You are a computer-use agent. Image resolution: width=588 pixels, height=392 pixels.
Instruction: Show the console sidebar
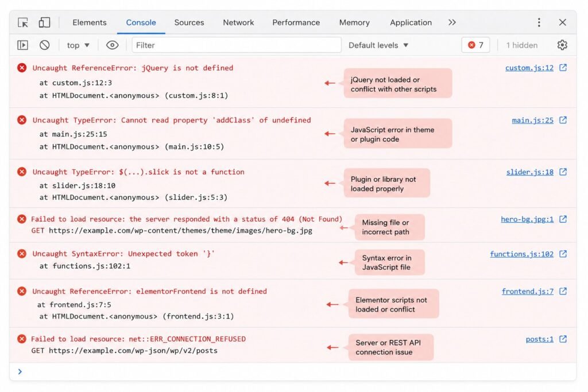[23, 45]
